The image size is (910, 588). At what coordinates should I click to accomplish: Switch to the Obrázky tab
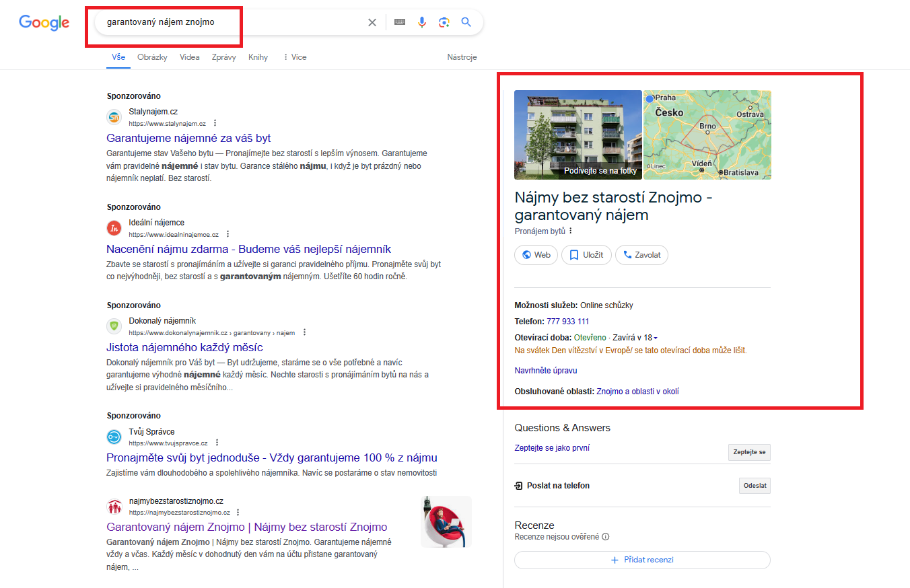tap(152, 57)
